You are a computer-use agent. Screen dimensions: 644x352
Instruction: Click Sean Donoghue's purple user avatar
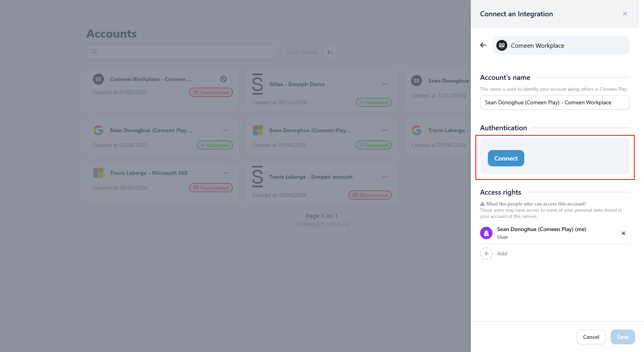tap(486, 233)
